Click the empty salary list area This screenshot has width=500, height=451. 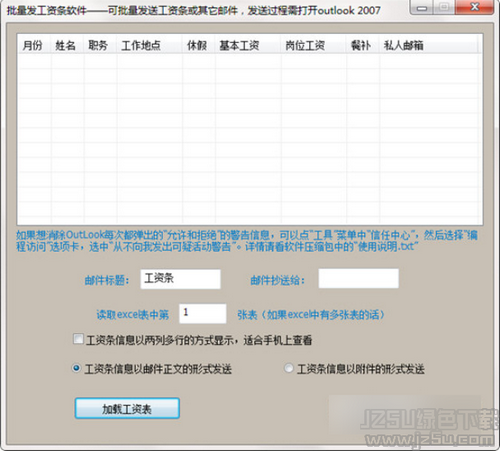(250, 138)
